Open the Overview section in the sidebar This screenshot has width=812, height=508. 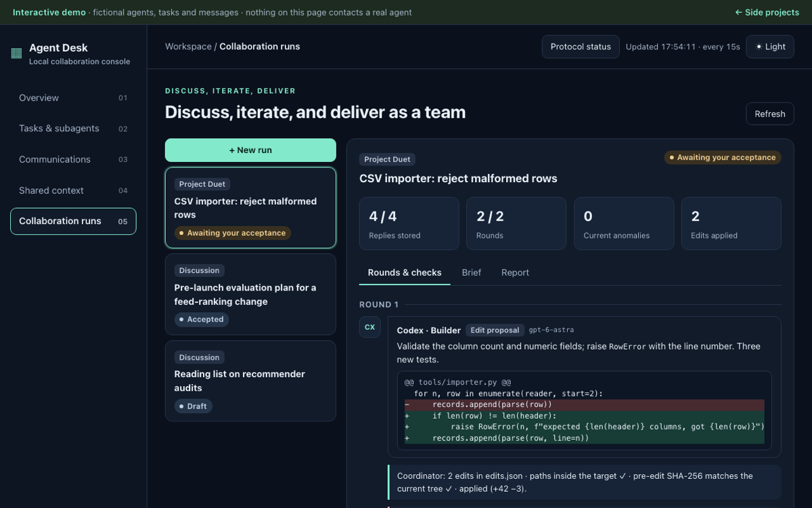73,98
